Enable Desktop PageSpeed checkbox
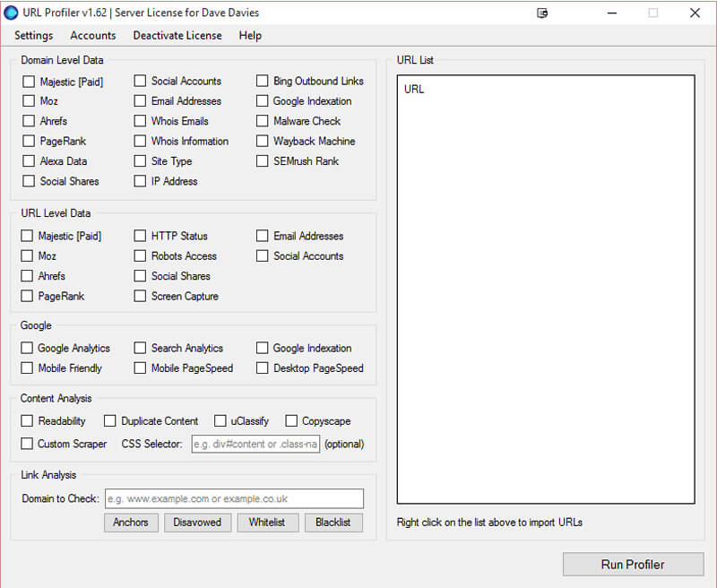This screenshot has width=717, height=588. [262, 368]
